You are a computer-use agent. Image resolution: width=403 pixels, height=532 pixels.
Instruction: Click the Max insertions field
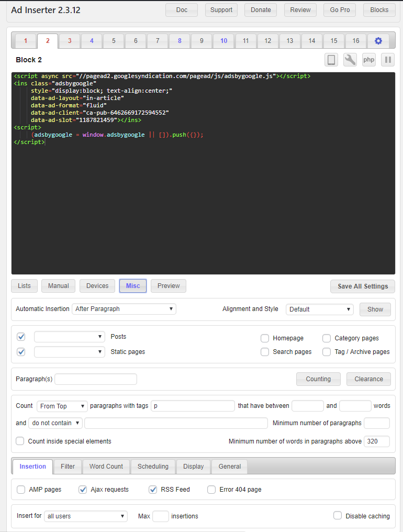161,516
